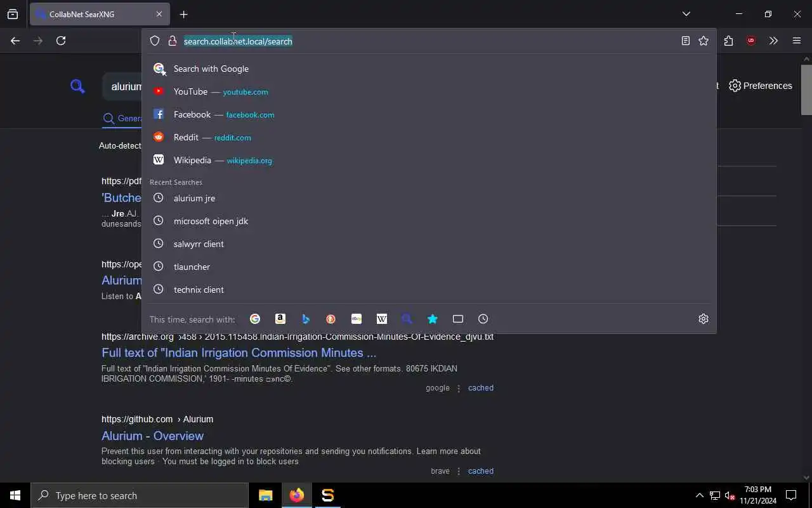This screenshot has width=812, height=508.
Task: Open taskbar clock showing 7:03 PM
Action: click(758, 495)
